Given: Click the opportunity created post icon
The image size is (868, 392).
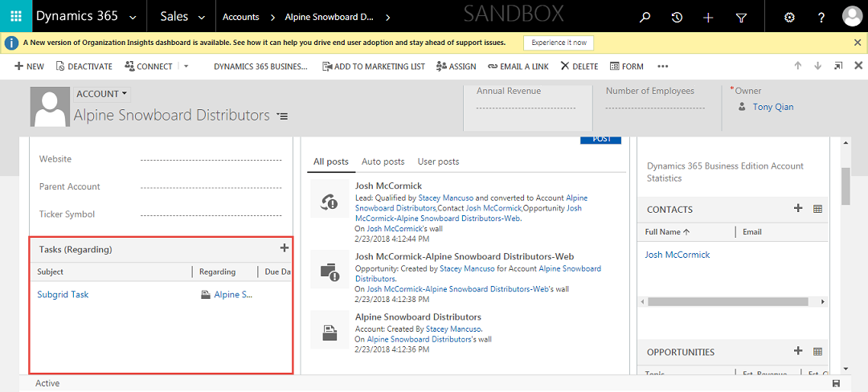Looking at the screenshot, I should point(330,269).
